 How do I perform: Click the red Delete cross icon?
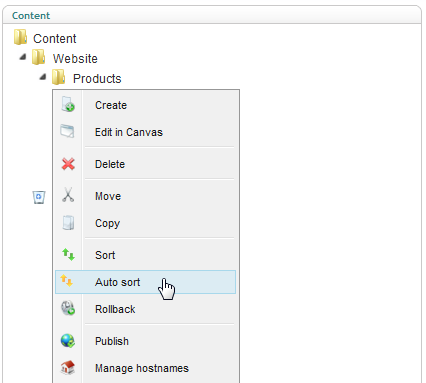(x=68, y=164)
